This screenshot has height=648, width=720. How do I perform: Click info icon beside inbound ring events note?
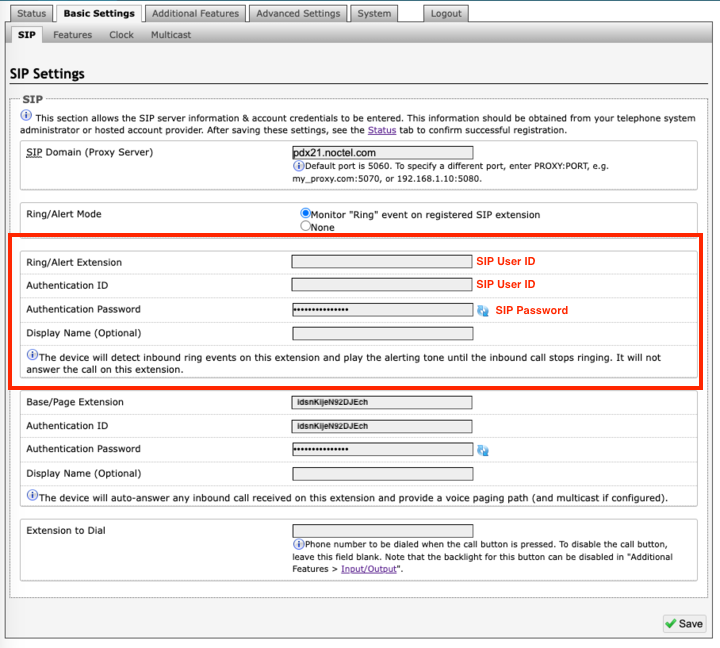tap(32, 356)
